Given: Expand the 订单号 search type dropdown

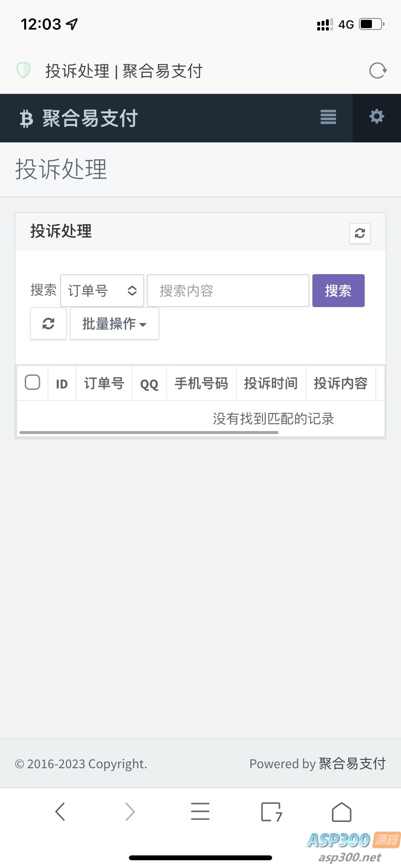Looking at the screenshot, I should pyautogui.click(x=102, y=291).
